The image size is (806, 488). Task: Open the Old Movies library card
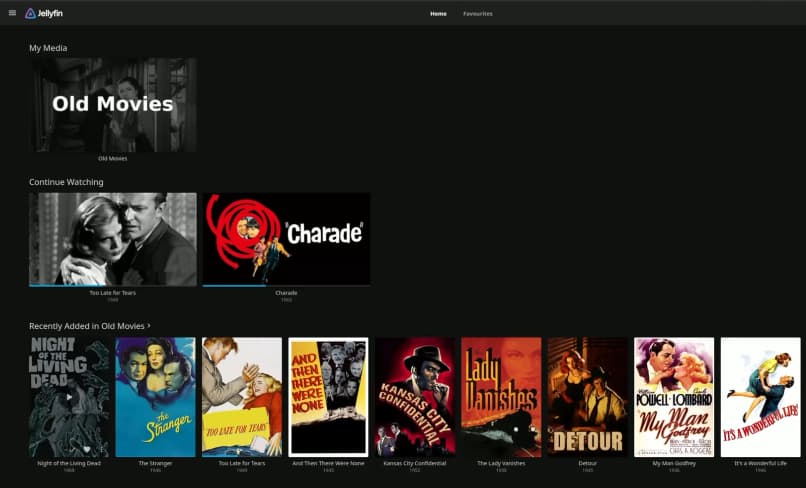113,105
